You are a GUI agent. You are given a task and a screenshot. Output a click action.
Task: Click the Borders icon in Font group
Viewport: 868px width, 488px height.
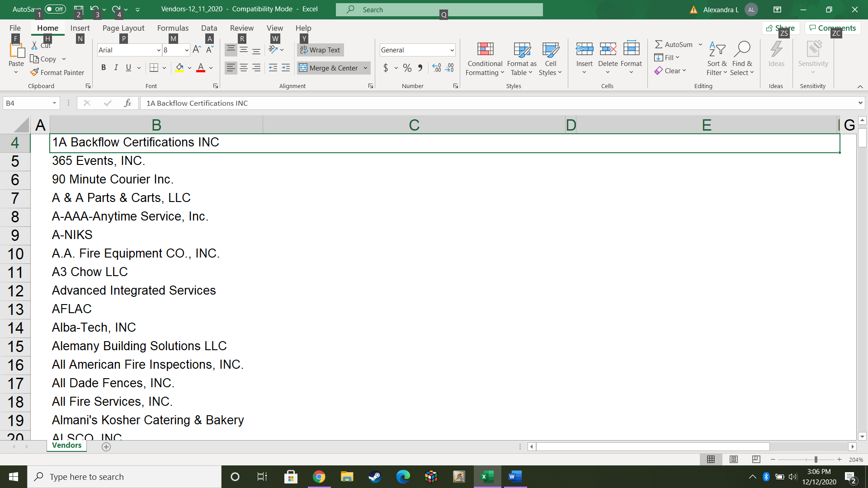tap(154, 68)
